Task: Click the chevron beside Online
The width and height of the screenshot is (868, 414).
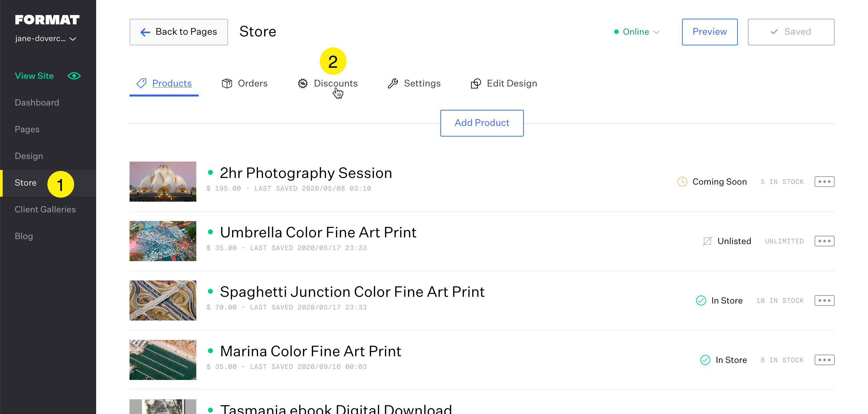Action: [x=656, y=32]
